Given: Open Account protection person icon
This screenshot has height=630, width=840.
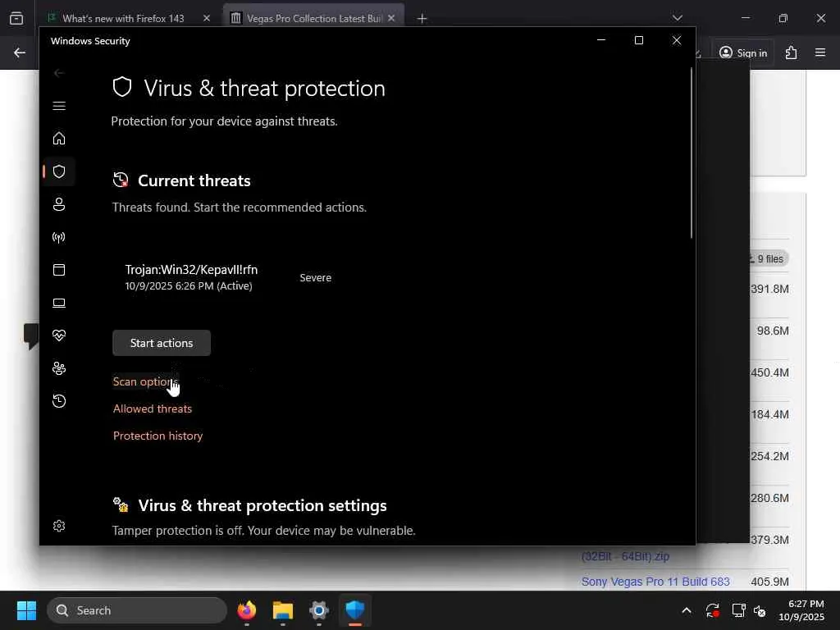Looking at the screenshot, I should 59,204.
